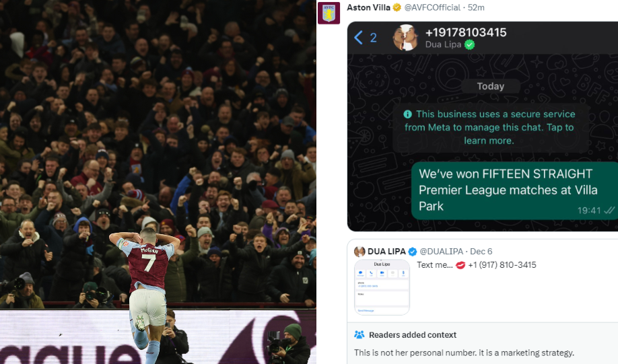Open DUA LIPA's small avatar in quoted tweet
This screenshot has height=364, width=618.
click(359, 252)
